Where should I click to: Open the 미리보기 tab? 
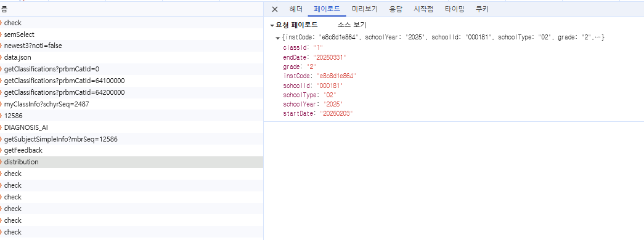365,9
